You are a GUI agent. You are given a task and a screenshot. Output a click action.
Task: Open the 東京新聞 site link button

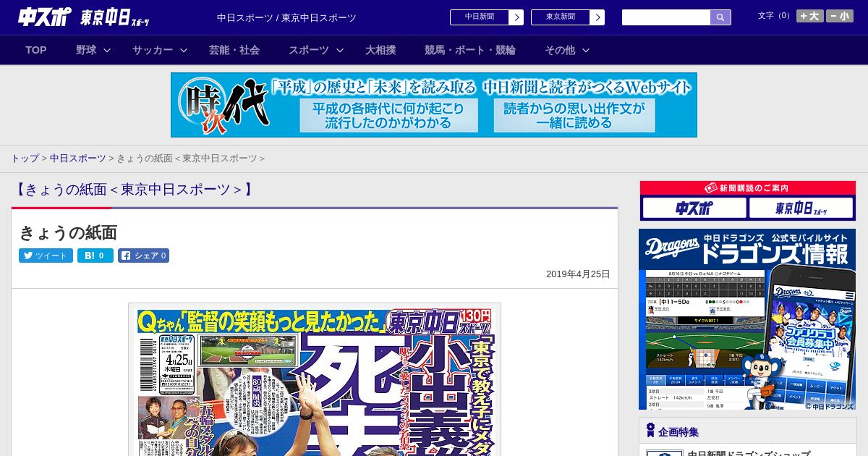pos(561,17)
